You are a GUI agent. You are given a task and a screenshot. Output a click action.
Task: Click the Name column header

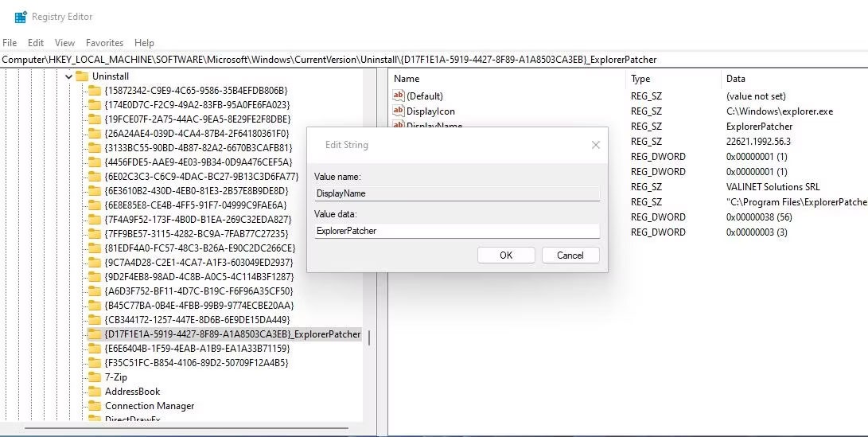pyautogui.click(x=407, y=79)
